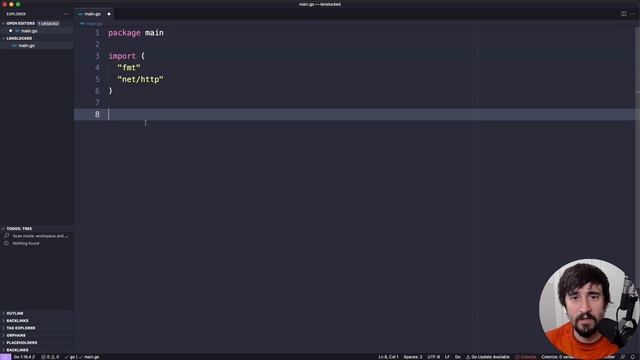Open the editor more actions ellipsis at top right

[632, 14]
